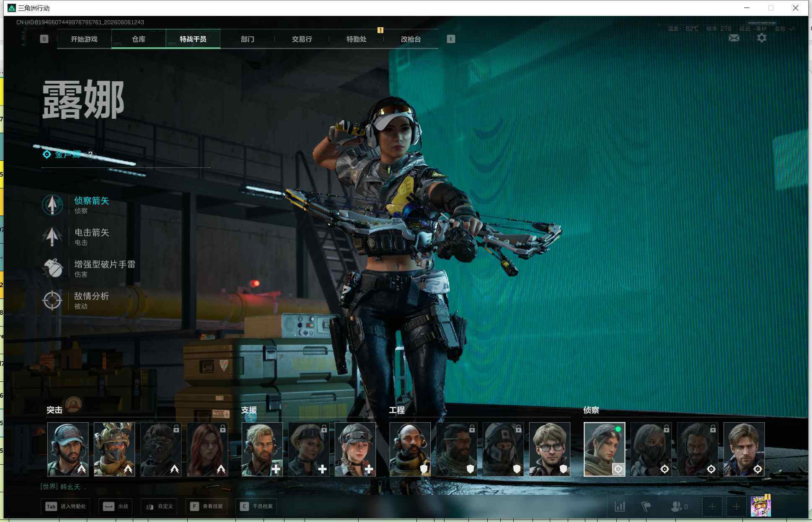Click the 敌情分析 skill label

click(92, 296)
